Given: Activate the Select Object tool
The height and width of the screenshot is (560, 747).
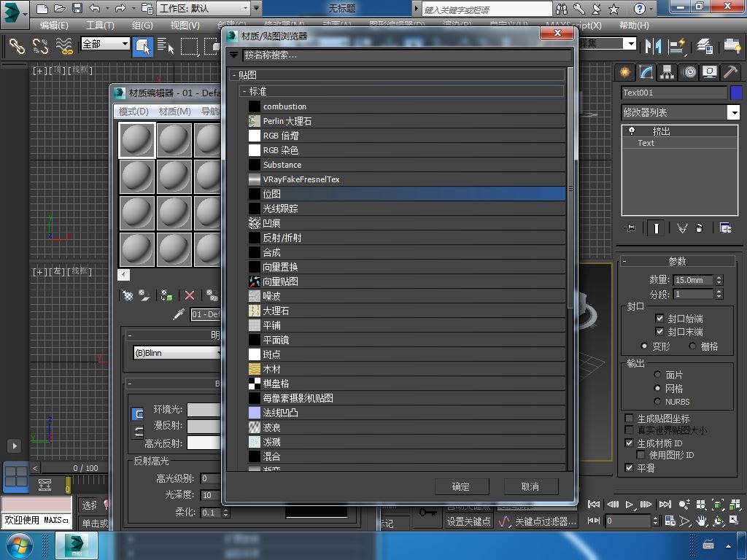Looking at the screenshot, I should coord(143,46).
